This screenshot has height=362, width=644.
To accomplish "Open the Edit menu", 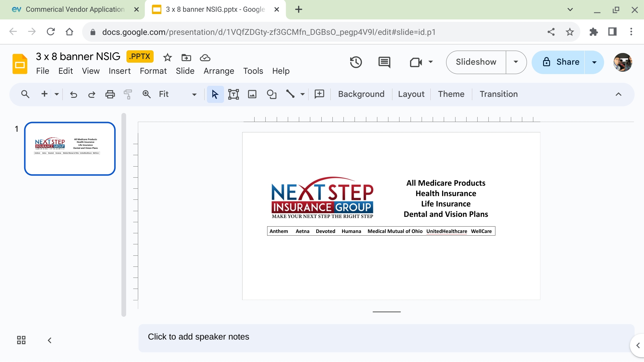I will 65,71.
